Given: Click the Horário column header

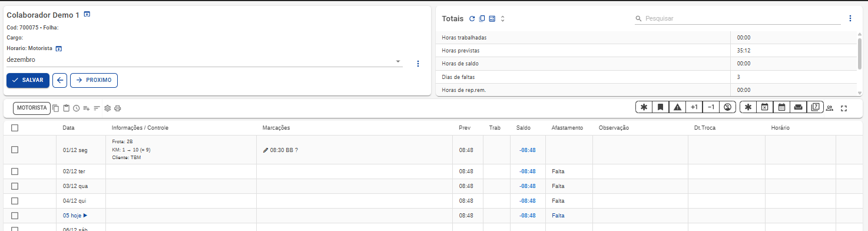Looking at the screenshot, I should click(780, 128).
